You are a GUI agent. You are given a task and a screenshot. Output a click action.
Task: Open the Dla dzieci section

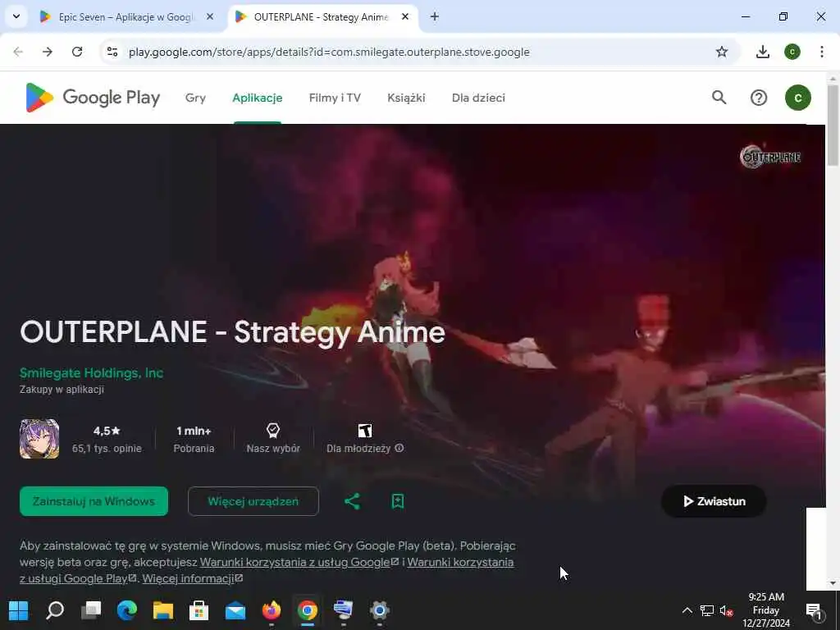(478, 98)
